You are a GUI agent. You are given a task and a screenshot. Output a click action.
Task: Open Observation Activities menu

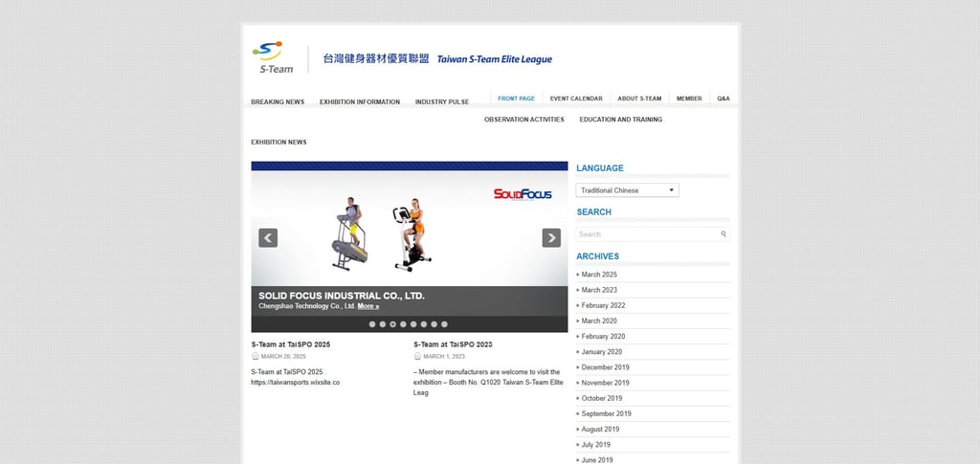[x=523, y=120]
